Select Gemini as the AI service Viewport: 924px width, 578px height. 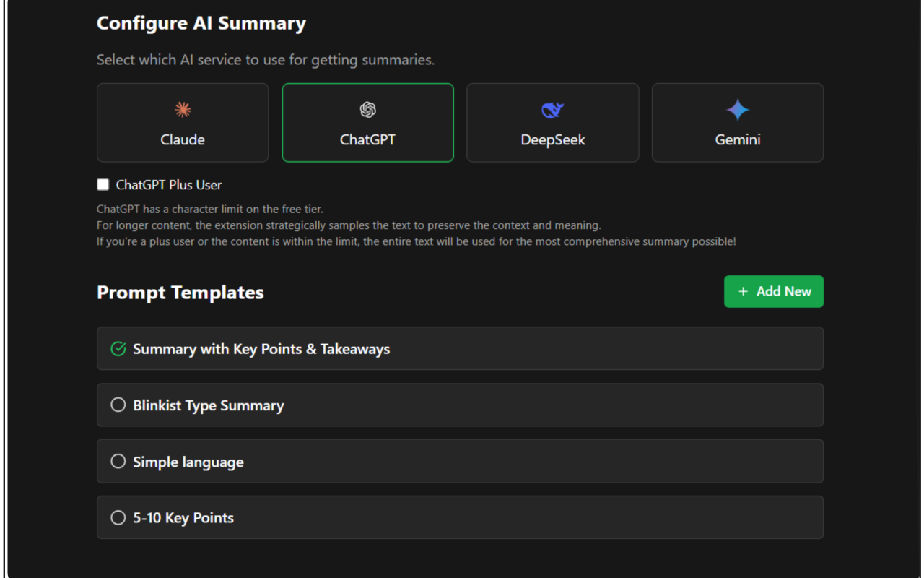737,122
